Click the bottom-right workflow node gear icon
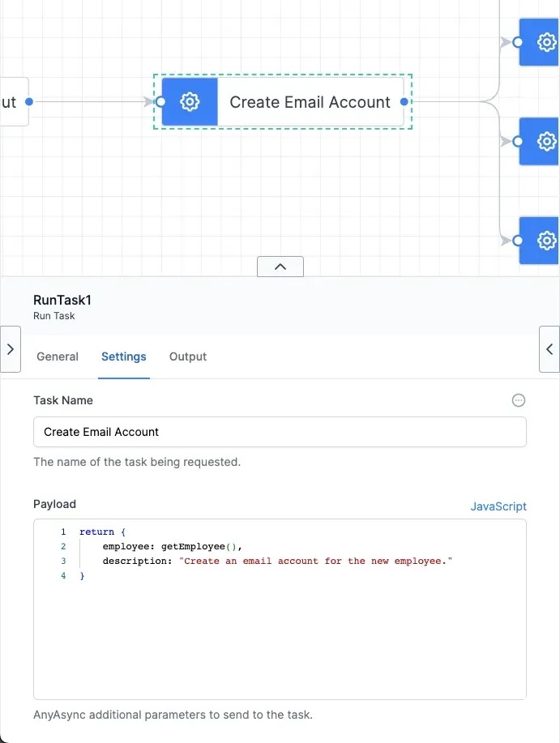 pos(547,241)
